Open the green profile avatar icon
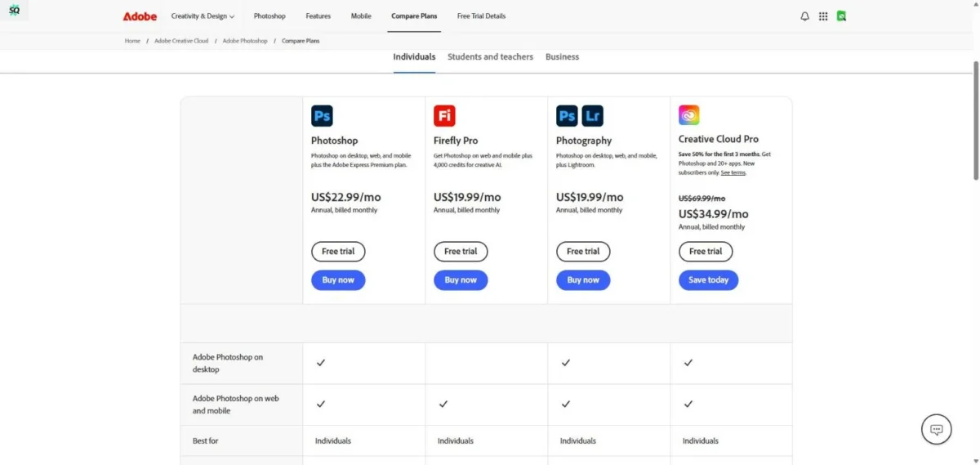980x465 pixels. coord(841,16)
